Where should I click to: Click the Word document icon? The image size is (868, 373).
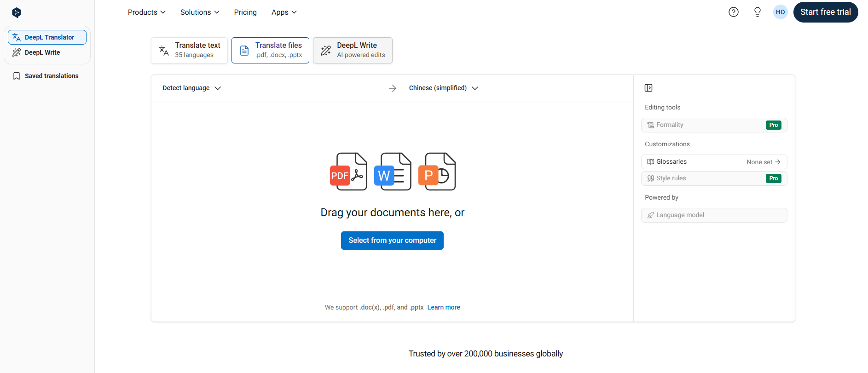coord(393,172)
